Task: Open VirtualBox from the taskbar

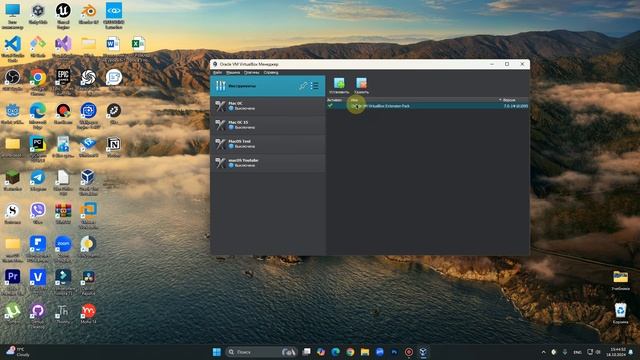Action: click(x=423, y=352)
